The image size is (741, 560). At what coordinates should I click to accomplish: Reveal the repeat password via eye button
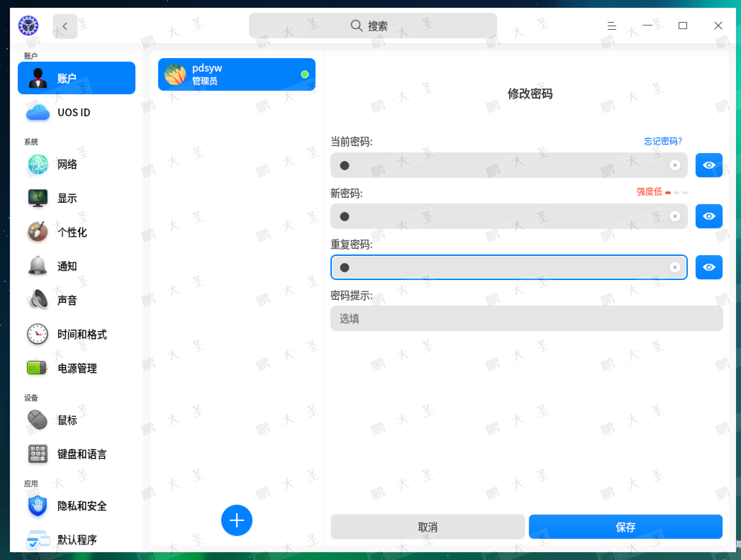[x=708, y=267]
